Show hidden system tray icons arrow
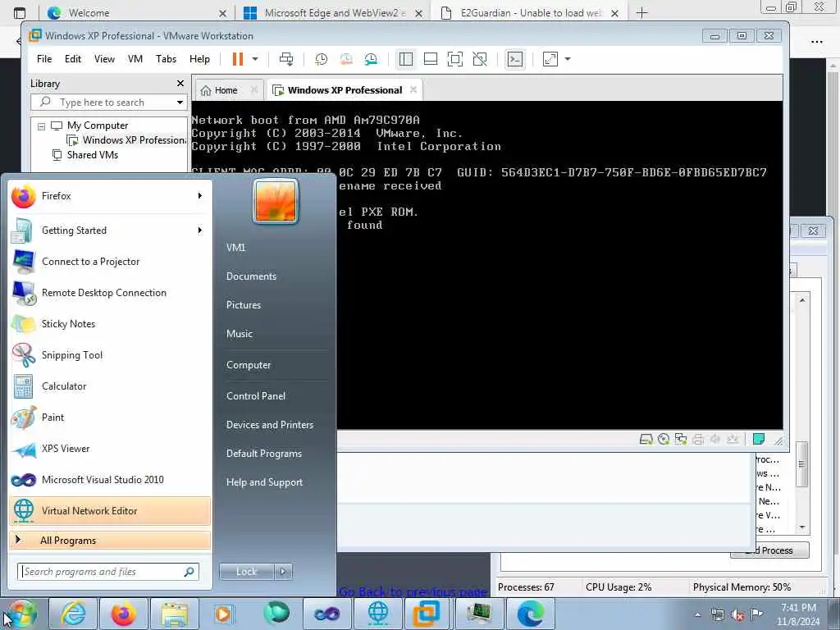The width and height of the screenshot is (840, 630). click(697, 615)
